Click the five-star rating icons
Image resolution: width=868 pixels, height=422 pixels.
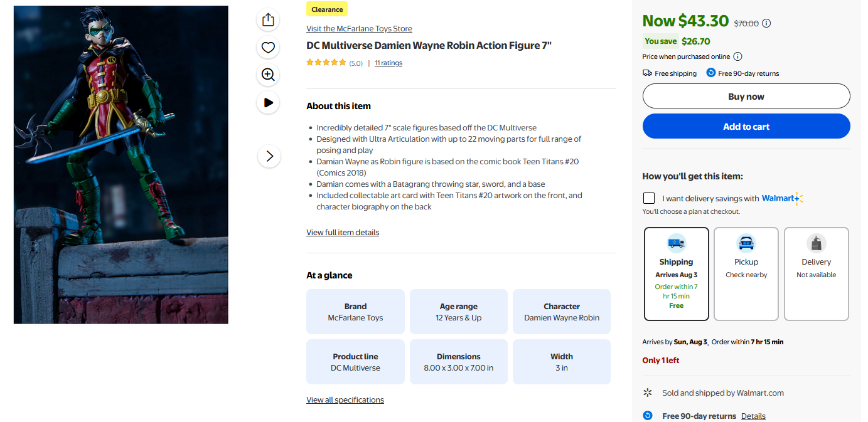(326, 63)
